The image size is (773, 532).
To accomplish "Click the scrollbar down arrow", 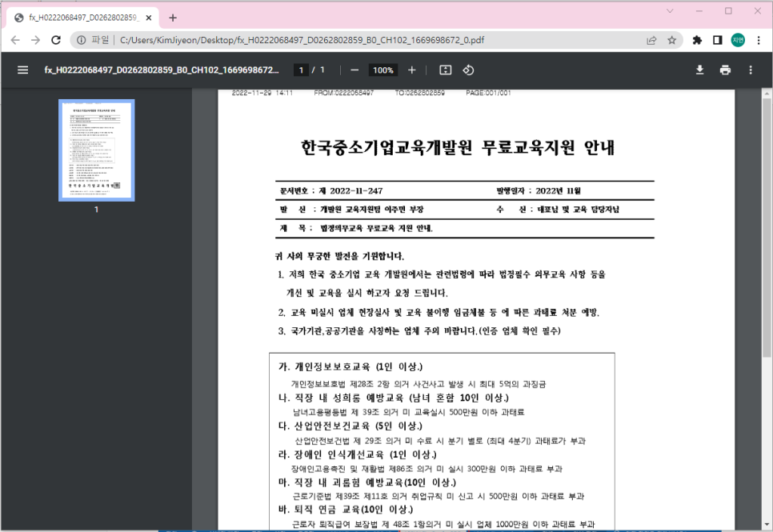I will click(x=767, y=525).
